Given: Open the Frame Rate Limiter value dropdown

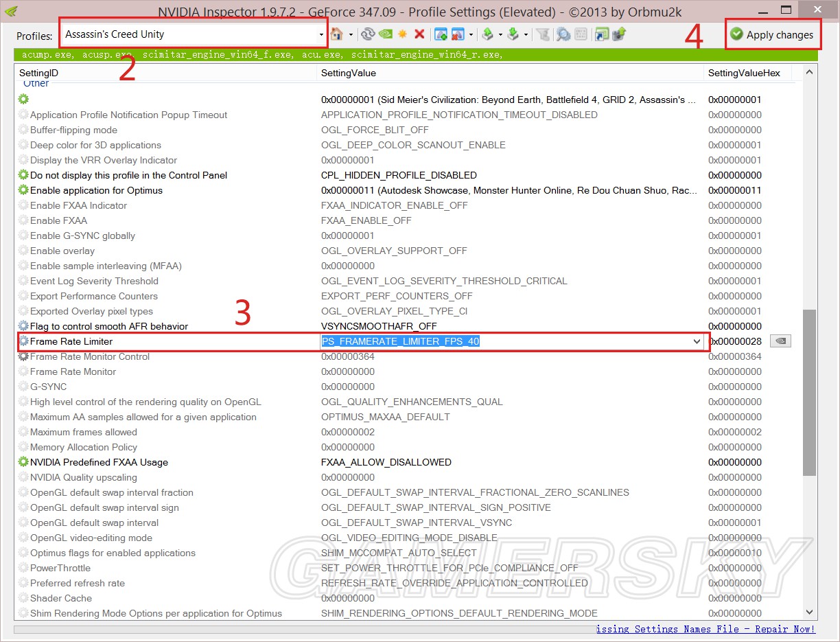Looking at the screenshot, I should [697, 341].
